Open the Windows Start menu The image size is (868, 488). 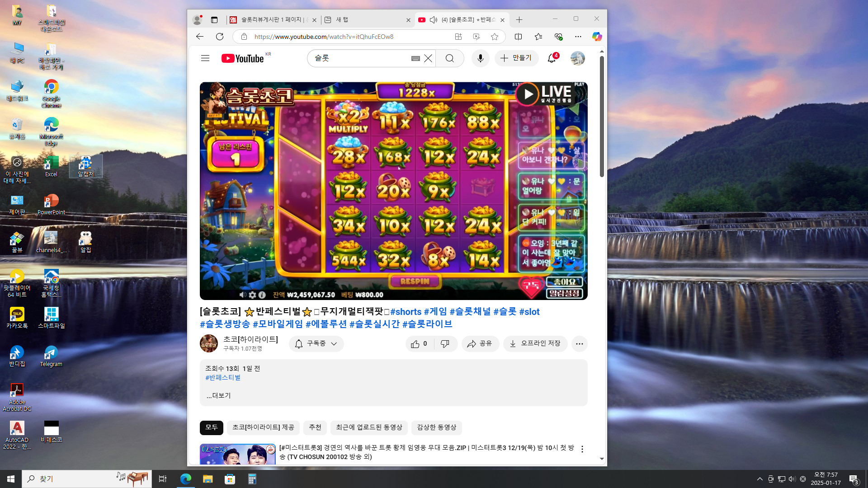11,479
